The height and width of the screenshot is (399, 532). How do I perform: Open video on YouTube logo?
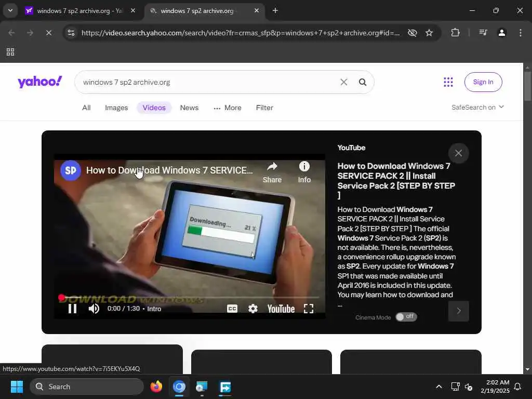281,309
